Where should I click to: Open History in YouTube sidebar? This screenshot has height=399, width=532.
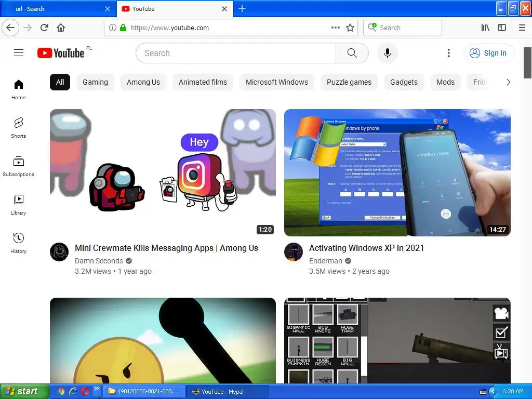click(x=18, y=243)
